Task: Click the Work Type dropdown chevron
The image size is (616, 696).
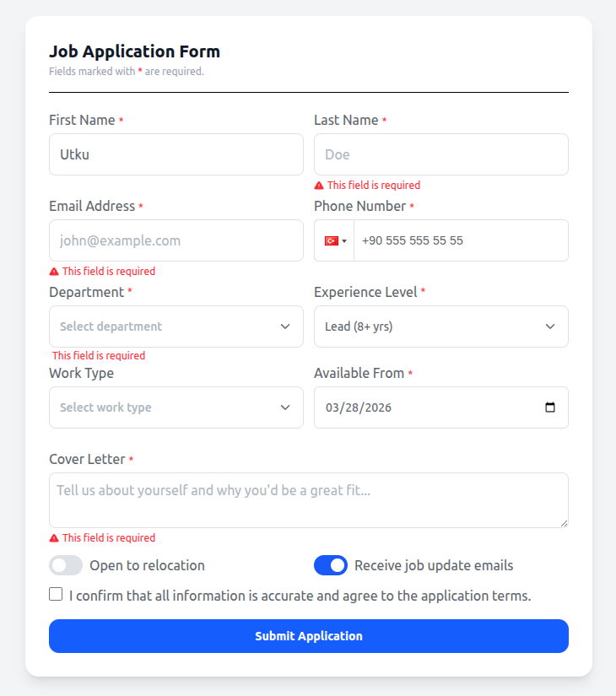Action: 285,407
